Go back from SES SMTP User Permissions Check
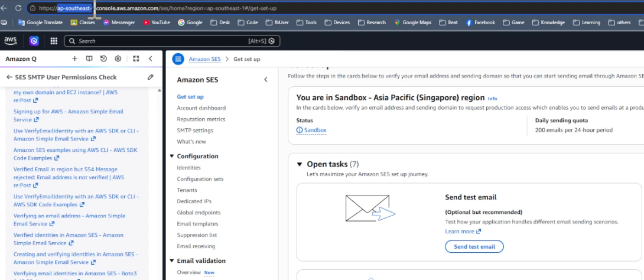Viewport: 644px width, 280px height. point(9,77)
